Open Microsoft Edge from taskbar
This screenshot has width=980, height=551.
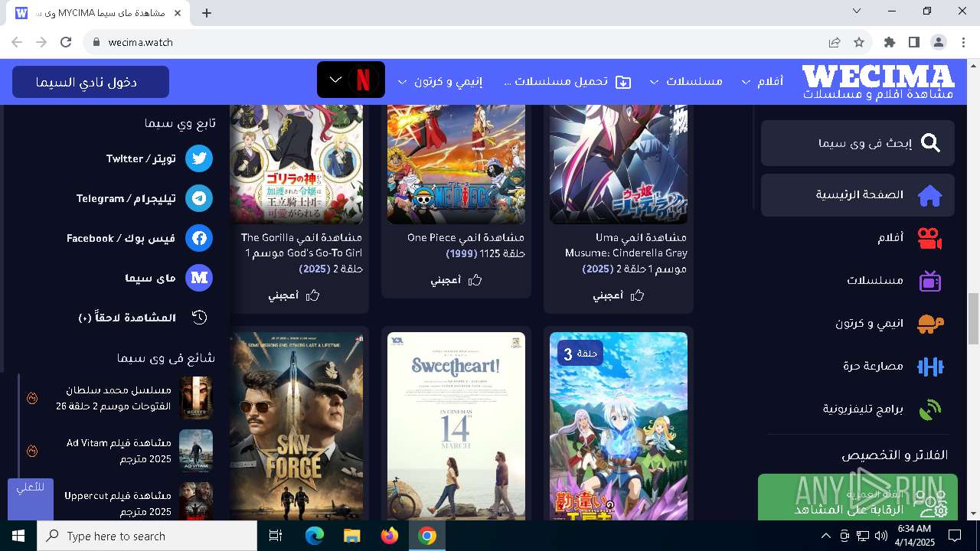coord(315,536)
